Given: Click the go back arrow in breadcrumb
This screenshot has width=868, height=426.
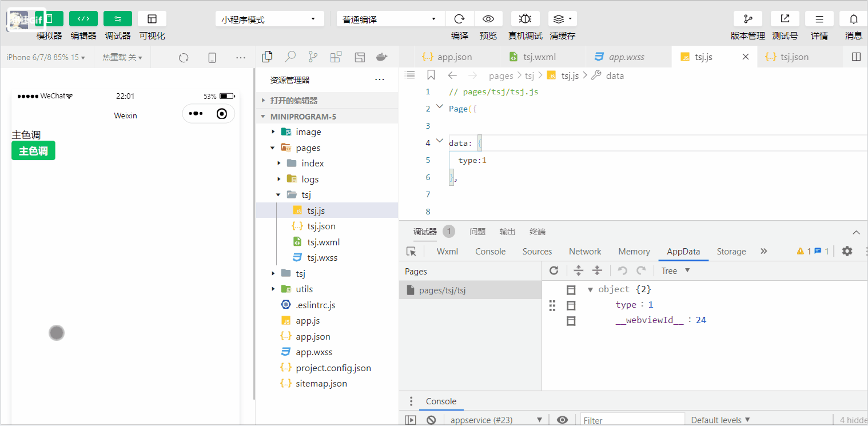Looking at the screenshot, I should (x=452, y=75).
